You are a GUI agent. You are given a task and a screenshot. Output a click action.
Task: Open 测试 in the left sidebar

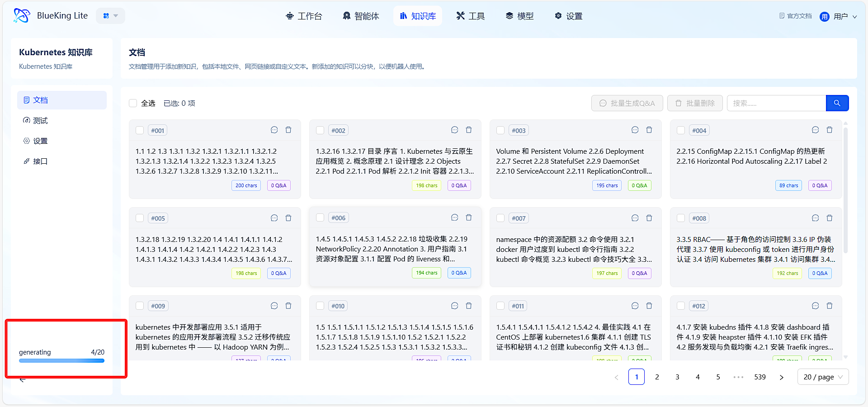40,121
